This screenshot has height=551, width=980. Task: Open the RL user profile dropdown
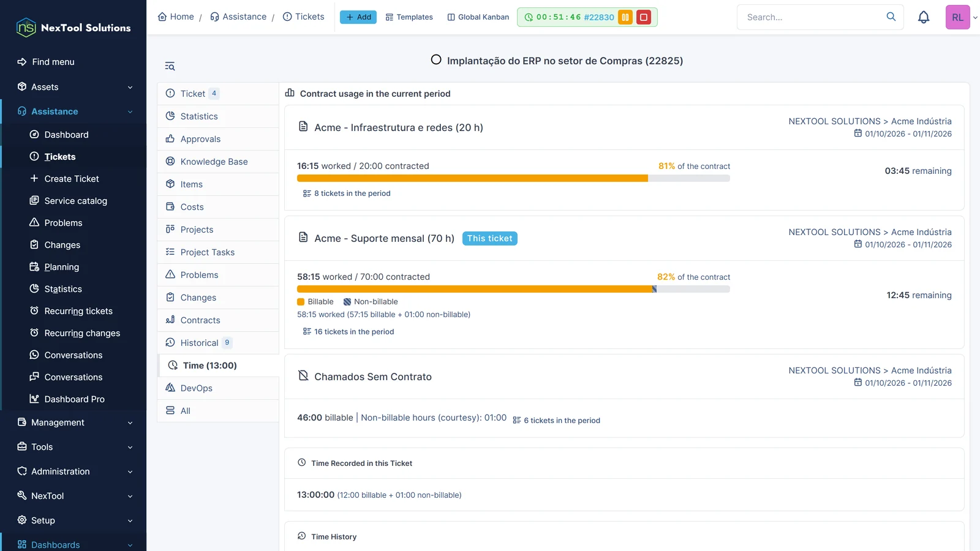pos(962,17)
